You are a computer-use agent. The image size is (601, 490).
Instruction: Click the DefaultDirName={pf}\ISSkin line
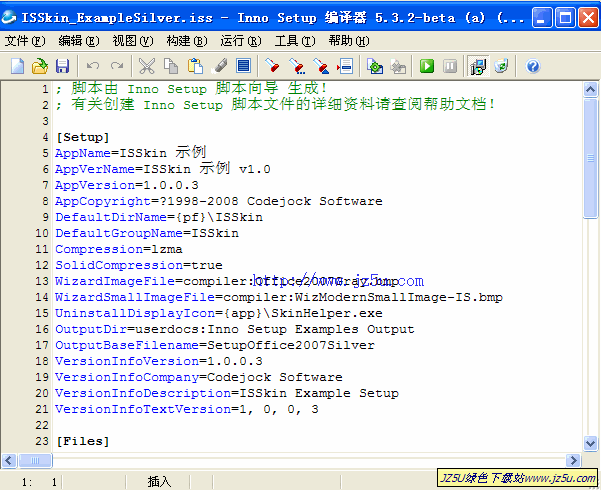coord(159,217)
